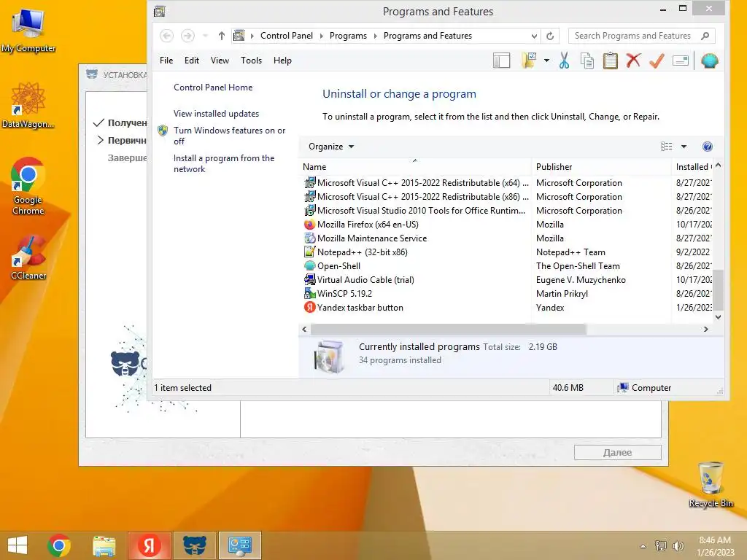This screenshot has width=747, height=560.
Task: Click the horizontal scrollbar thumb
Action: [448, 329]
